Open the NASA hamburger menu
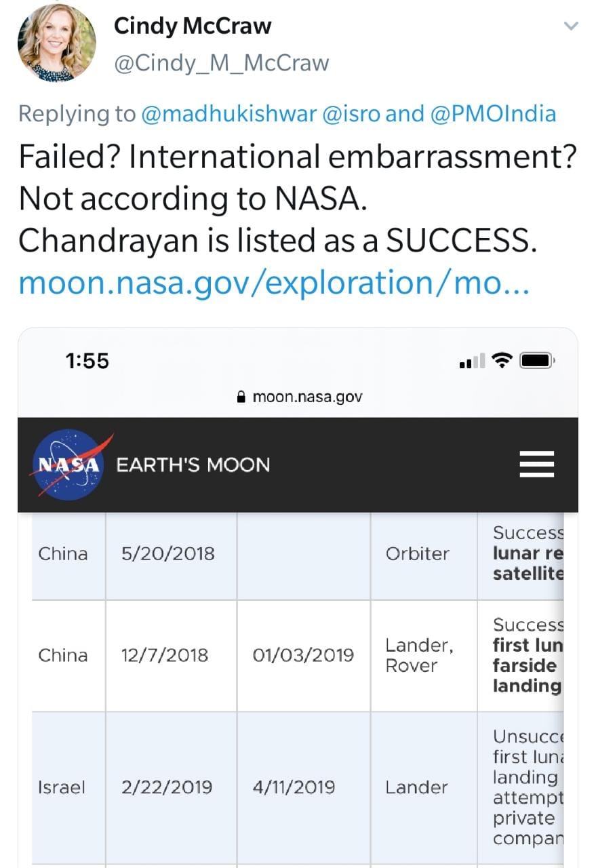This screenshot has width=596, height=868. 536,465
